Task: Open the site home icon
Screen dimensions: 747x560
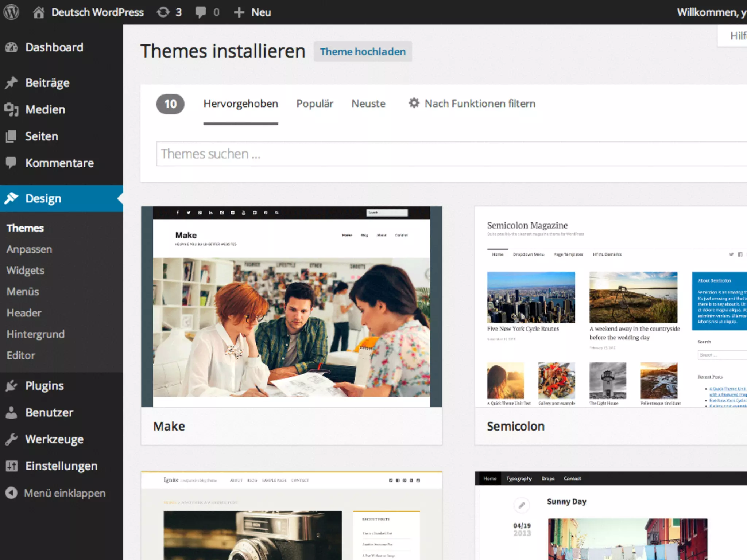Action: (38, 12)
